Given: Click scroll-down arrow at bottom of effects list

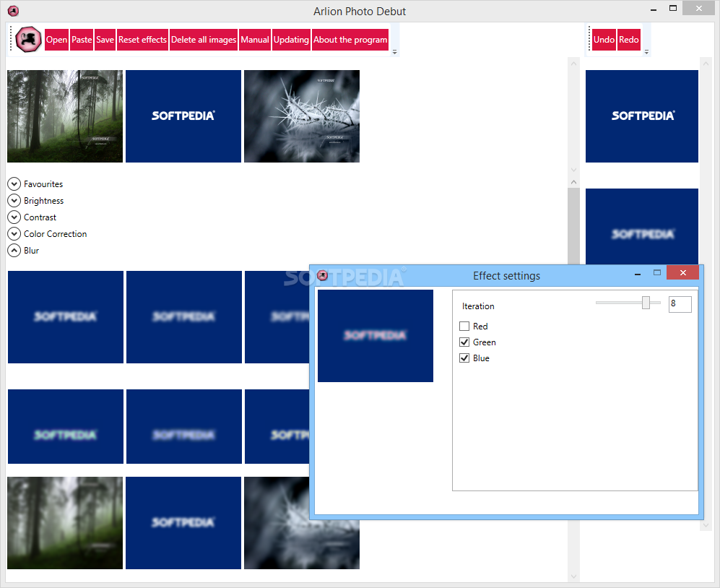Looking at the screenshot, I should [x=573, y=576].
